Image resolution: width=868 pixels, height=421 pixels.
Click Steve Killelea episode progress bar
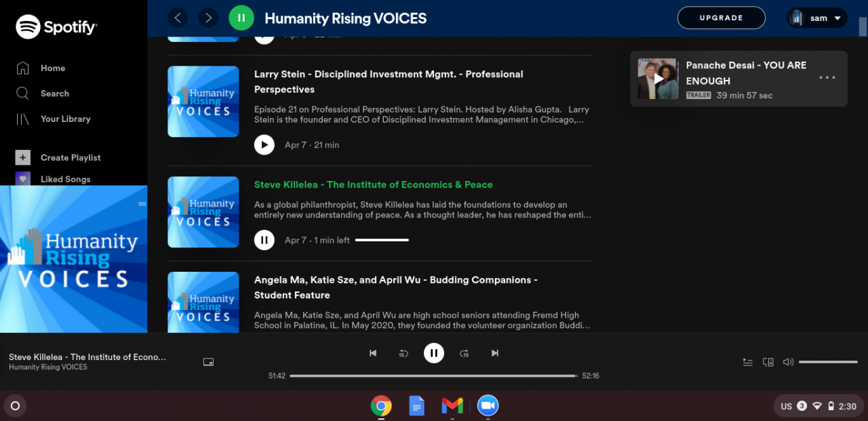[382, 240]
